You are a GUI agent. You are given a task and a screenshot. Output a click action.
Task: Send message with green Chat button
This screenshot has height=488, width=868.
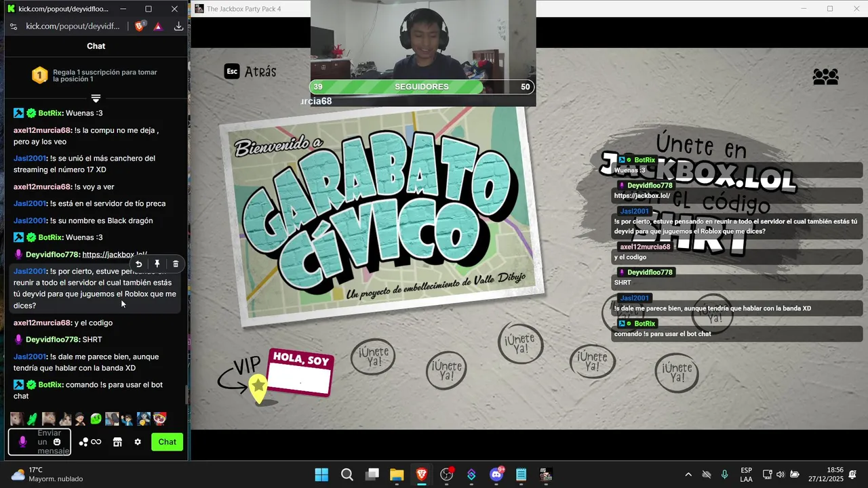(167, 442)
